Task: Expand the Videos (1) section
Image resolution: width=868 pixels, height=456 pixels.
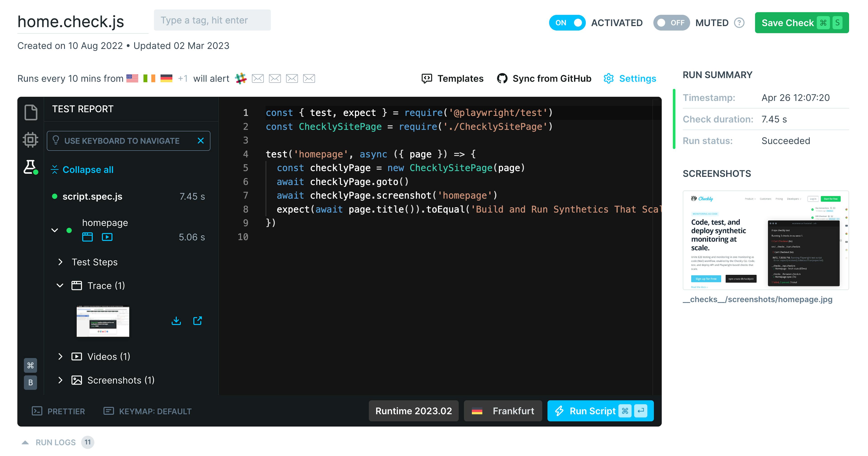Action: (x=60, y=356)
